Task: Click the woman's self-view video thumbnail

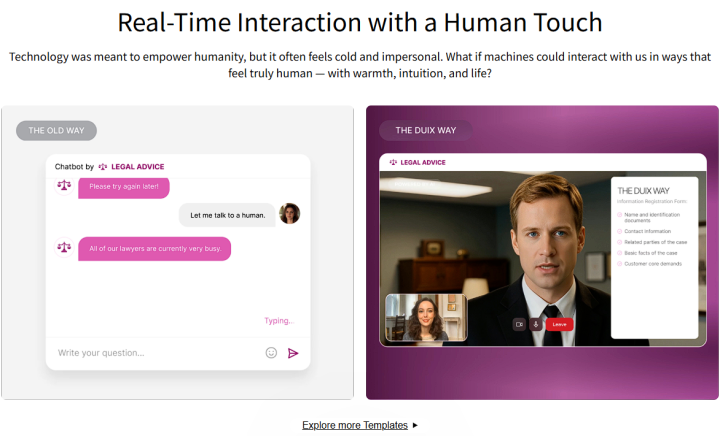Action: pos(426,318)
